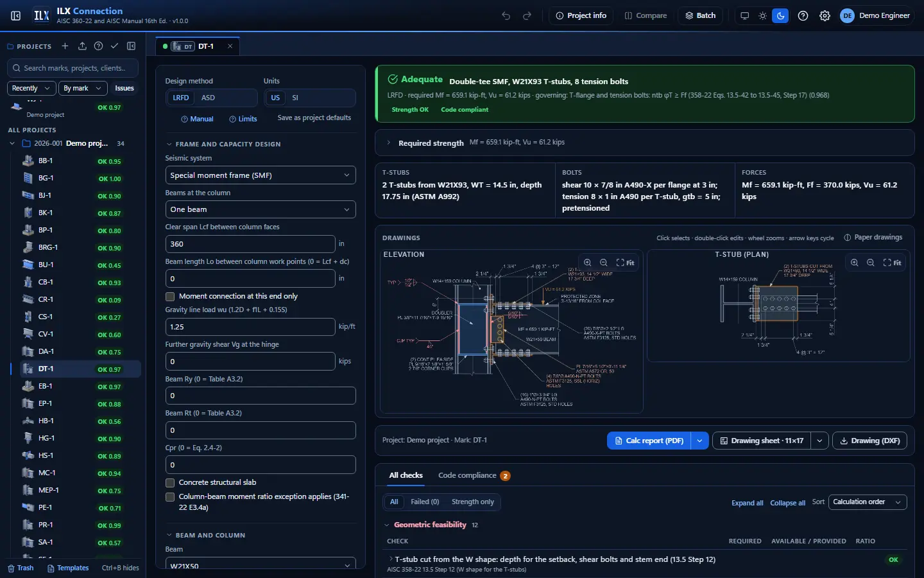
Task: Select the All checks filter pill
Action: (x=394, y=502)
